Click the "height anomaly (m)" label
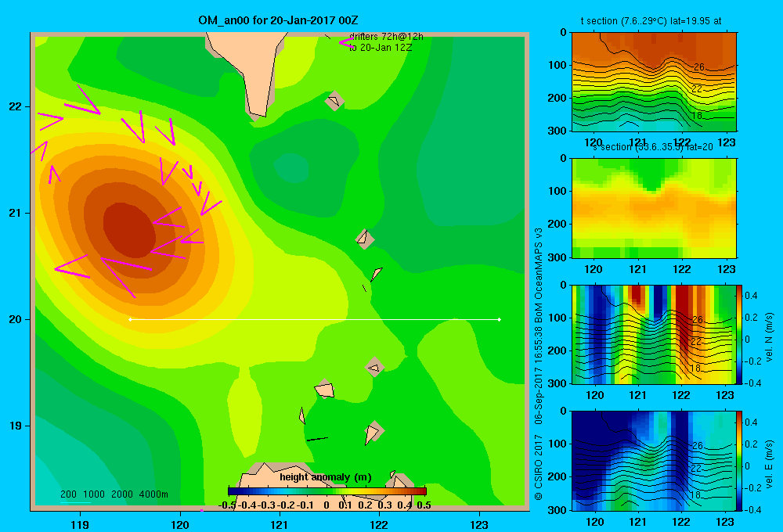 (x=326, y=477)
